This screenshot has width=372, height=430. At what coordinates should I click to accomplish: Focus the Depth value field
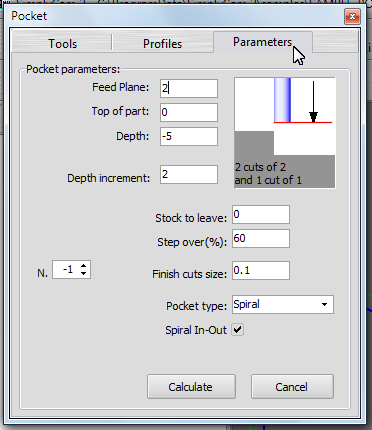189,136
